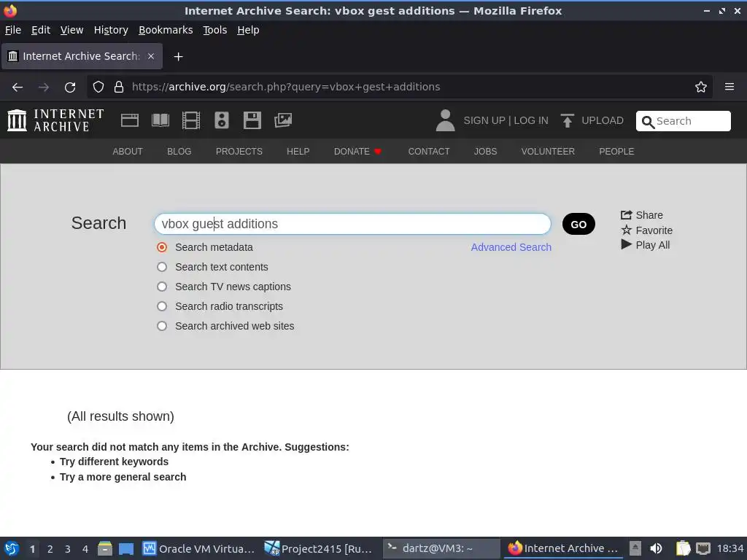Screen dimensions: 747x560
Task: Select Search radio transcripts option
Action: point(162,306)
